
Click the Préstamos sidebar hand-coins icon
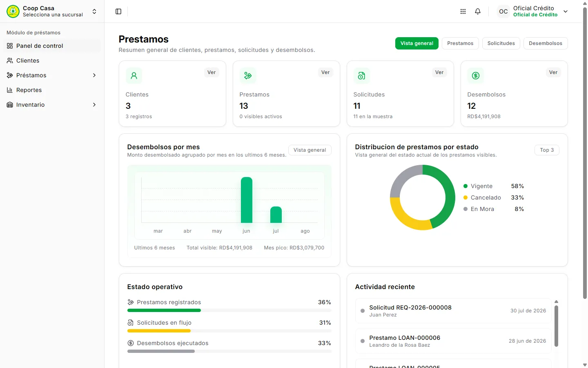point(10,75)
